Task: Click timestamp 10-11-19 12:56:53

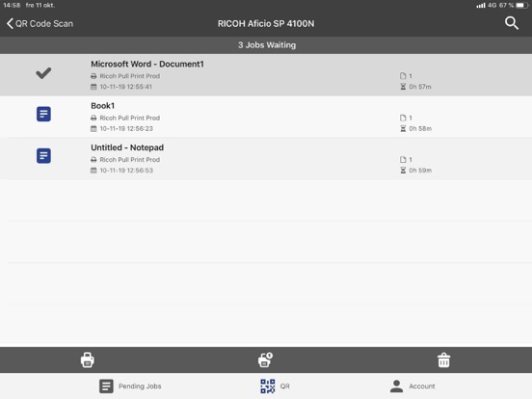Action: pos(126,171)
